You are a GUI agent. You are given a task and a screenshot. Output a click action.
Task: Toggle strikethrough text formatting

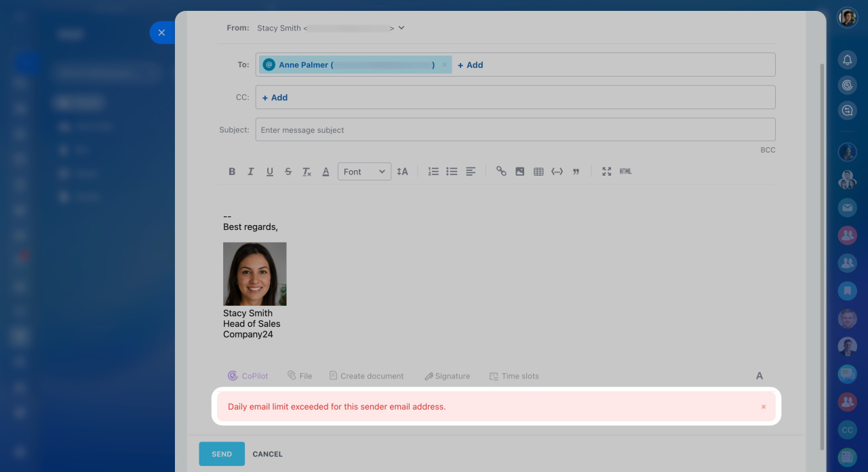[288, 172]
